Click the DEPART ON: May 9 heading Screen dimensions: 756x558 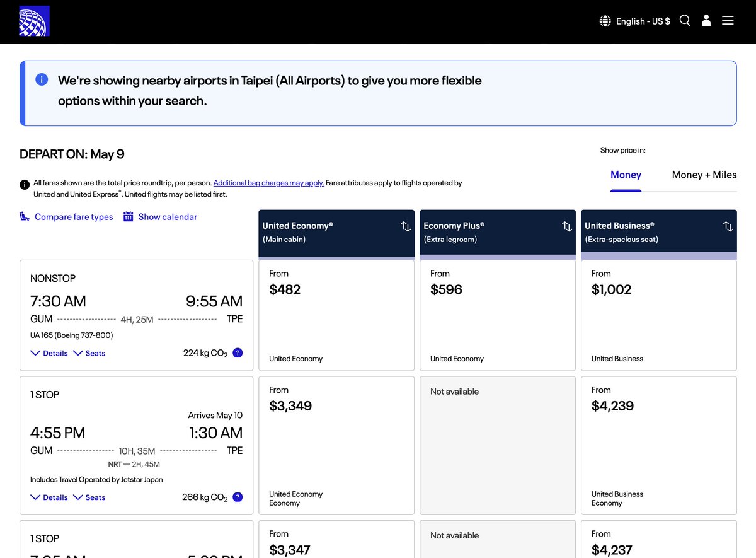72,154
